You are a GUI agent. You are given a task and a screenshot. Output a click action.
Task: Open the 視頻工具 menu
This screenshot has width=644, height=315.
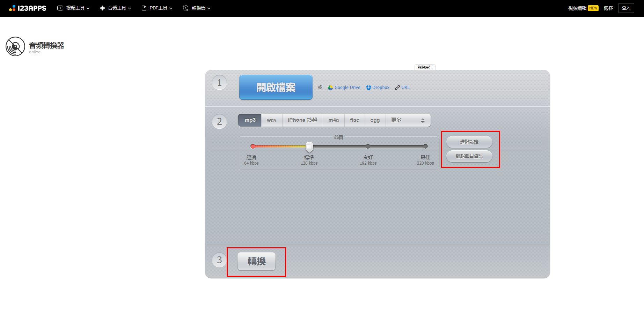coord(73,8)
